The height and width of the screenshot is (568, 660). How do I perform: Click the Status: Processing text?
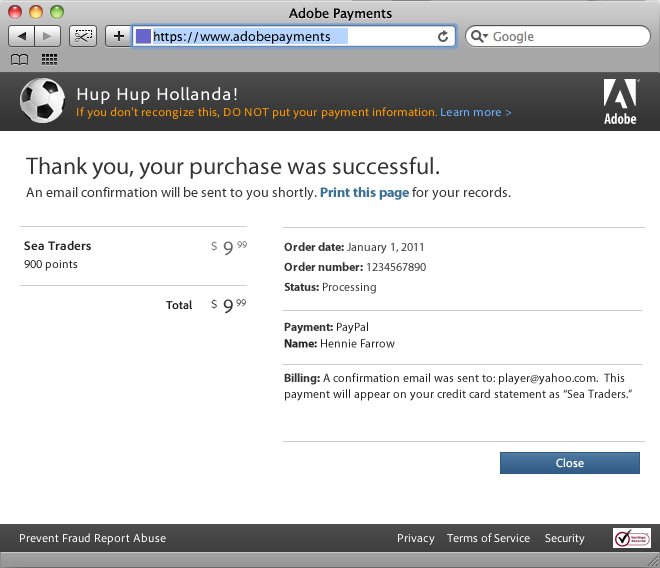click(330, 287)
